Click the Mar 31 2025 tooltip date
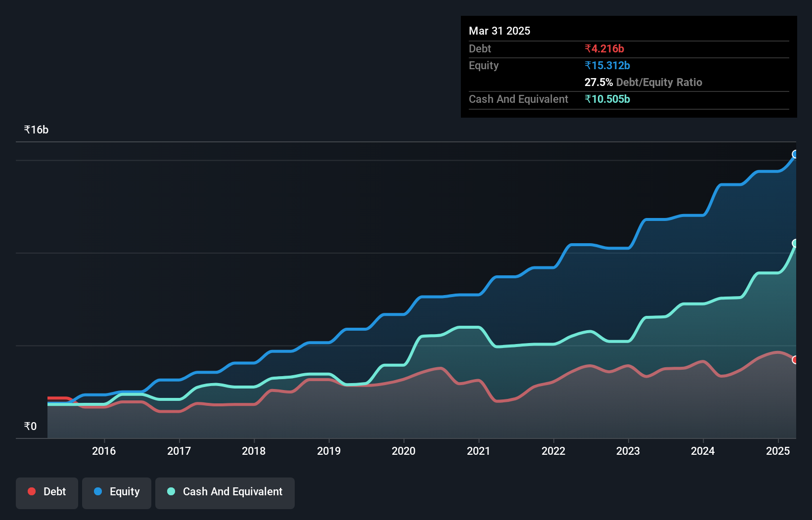812x520 pixels. (499, 31)
